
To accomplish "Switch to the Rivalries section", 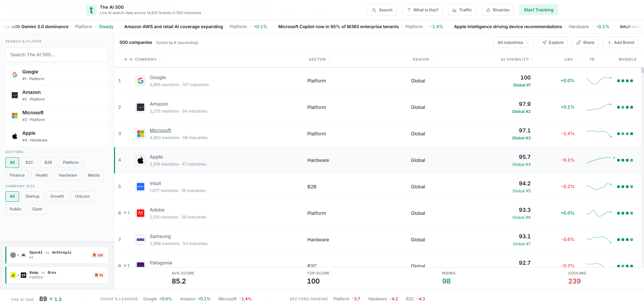I will coord(497,10).
